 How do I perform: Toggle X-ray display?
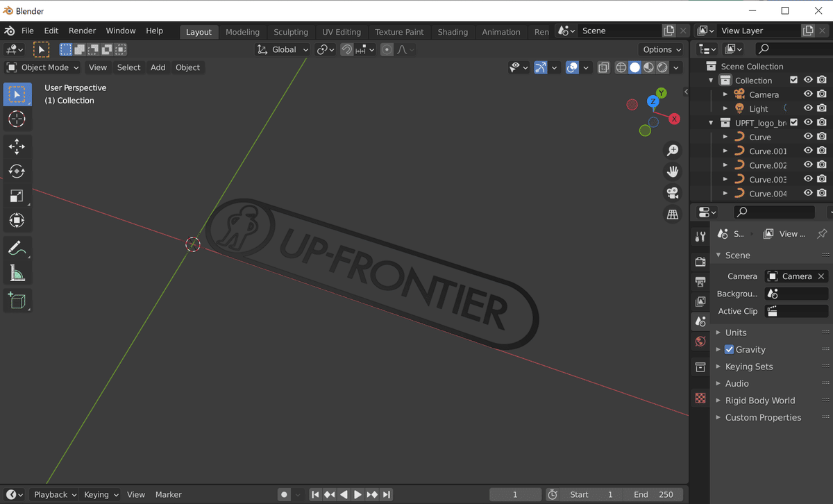603,67
